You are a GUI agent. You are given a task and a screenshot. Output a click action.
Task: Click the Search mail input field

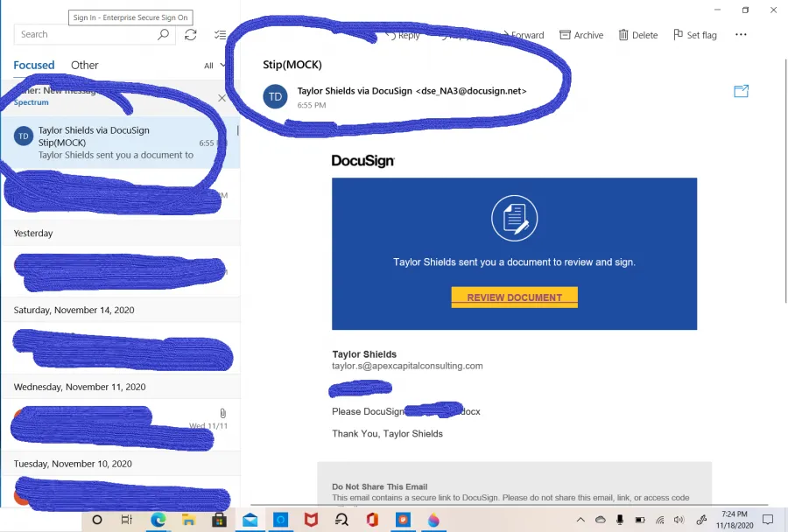(x=95, y=35)
